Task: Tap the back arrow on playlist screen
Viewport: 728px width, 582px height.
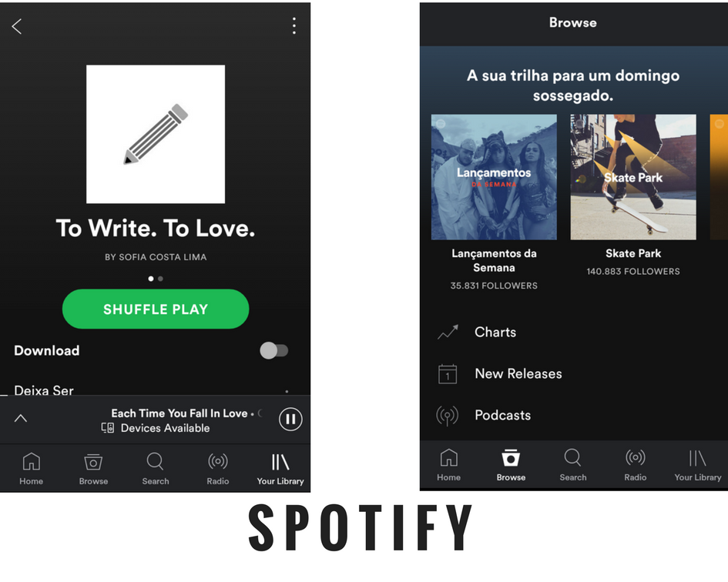Action: (x=17, y=26)
